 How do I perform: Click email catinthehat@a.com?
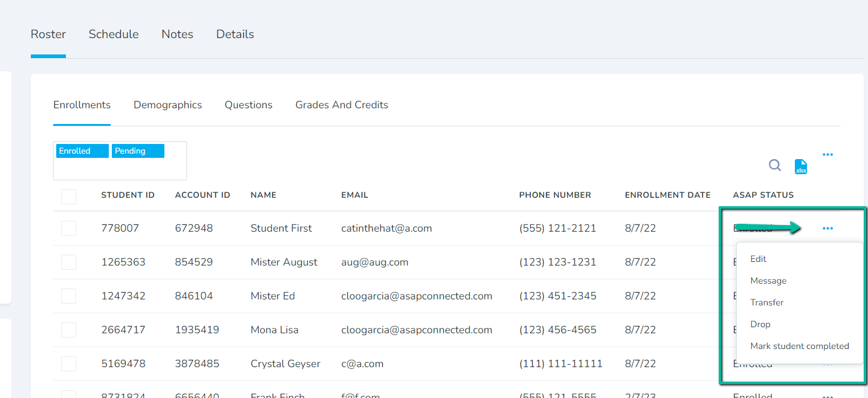tap(387, 228)
